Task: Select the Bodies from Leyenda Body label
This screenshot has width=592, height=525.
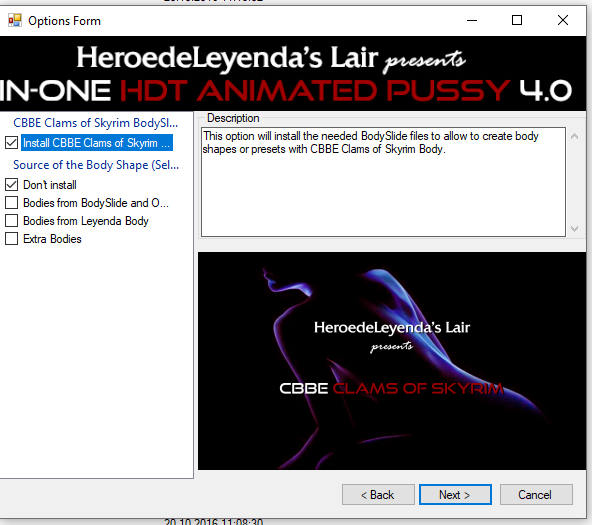Action: pos(86,220)
